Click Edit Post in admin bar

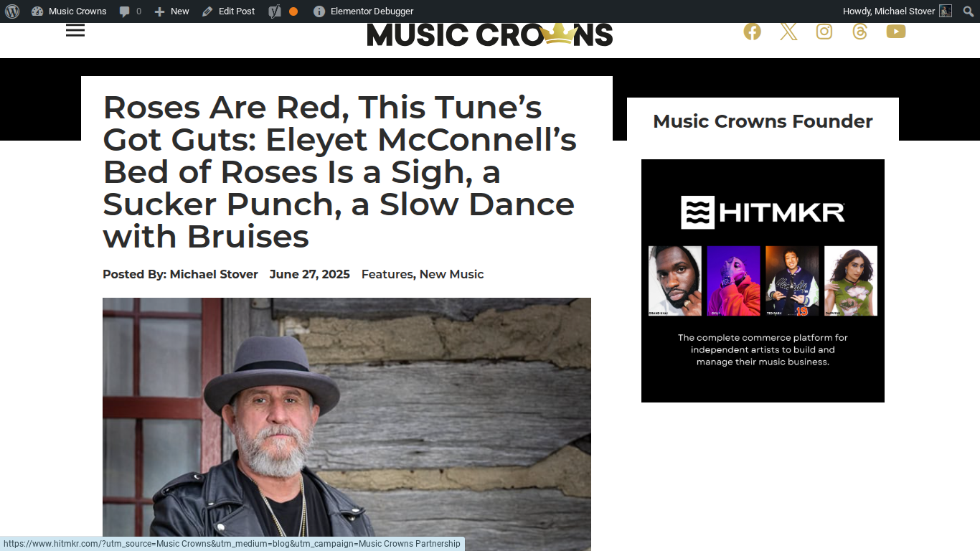(x=229, y=11)
